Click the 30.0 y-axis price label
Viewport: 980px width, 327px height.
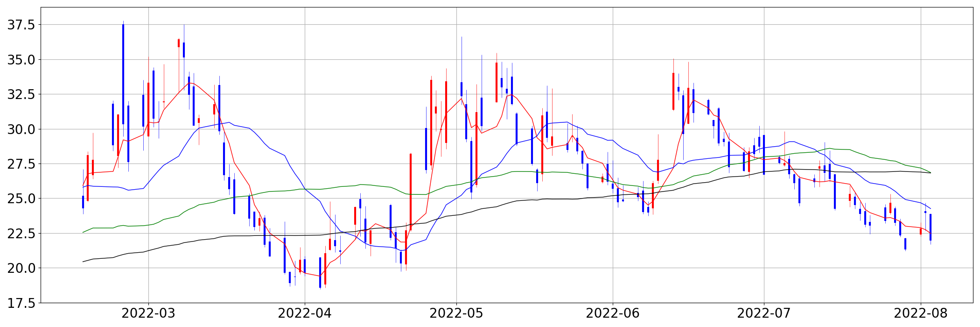(x=21, y=129)
